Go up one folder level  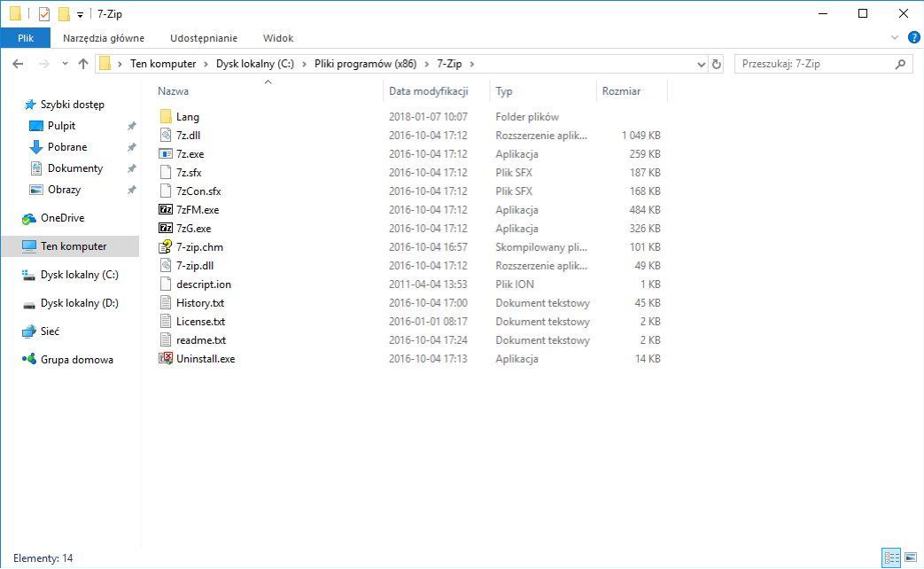[x=83, y=64]
